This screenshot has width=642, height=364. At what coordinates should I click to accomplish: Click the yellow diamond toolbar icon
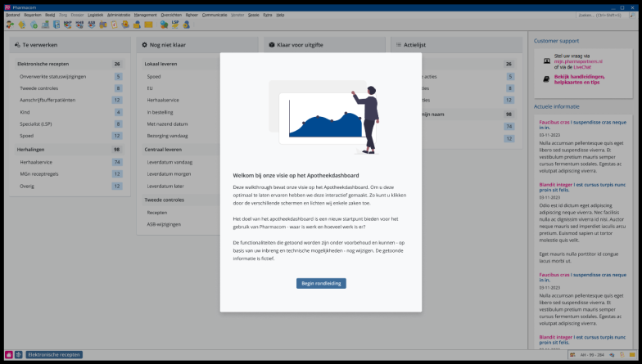[x=21, y=25]
